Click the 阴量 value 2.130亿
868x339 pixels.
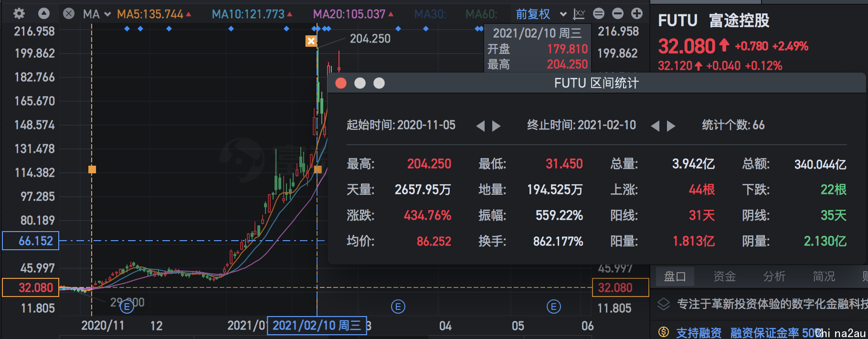click(826, 242)
